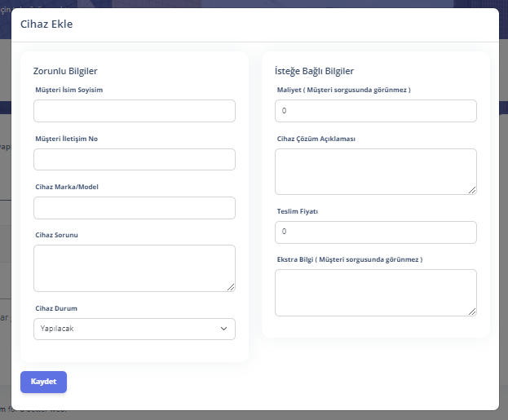The height and width of the screenshot is (420, 508).
Task: Click the Cihaz Durum label
Action: [x=56, y=308]
